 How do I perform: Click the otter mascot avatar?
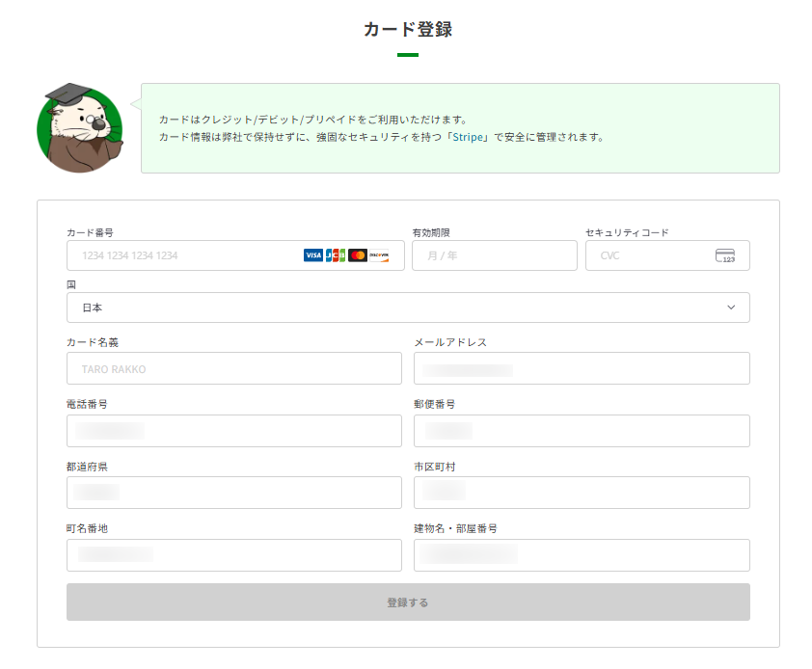[80, 128]
